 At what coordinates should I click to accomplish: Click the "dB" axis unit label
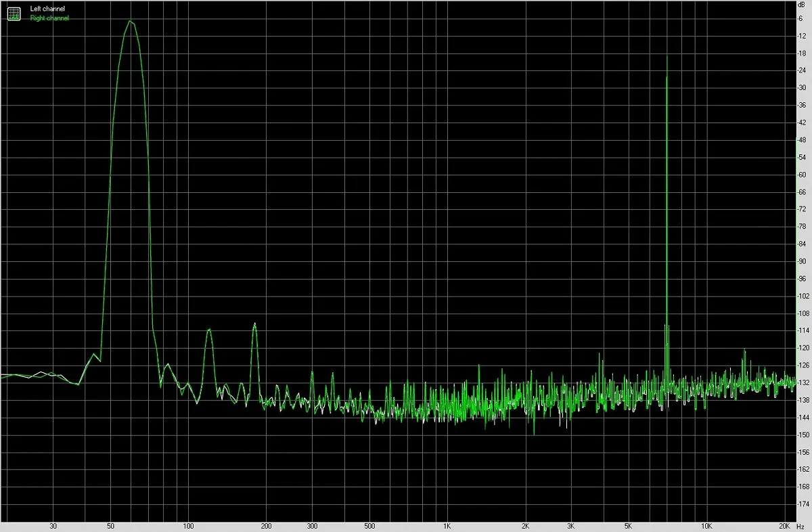[x=802, y=5]
